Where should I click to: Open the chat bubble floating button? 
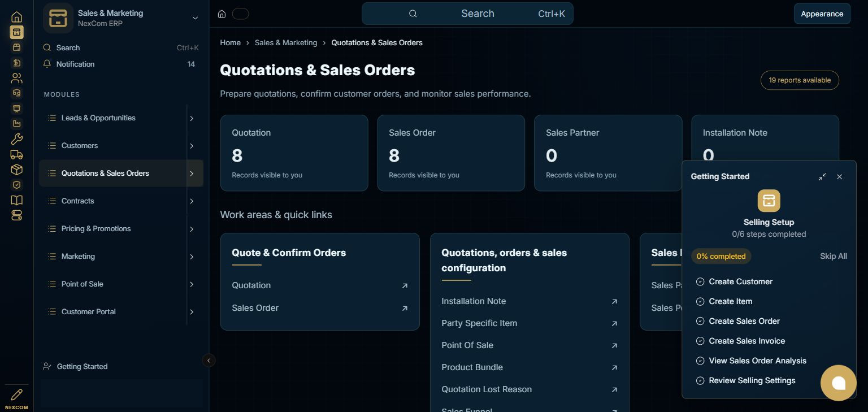pyautogui.click(x=839, y=383)
